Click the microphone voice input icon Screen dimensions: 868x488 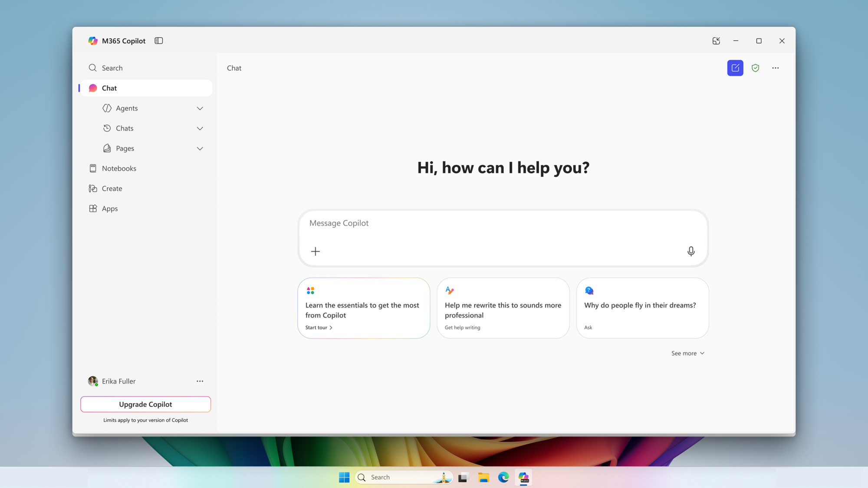coord(690,251)
